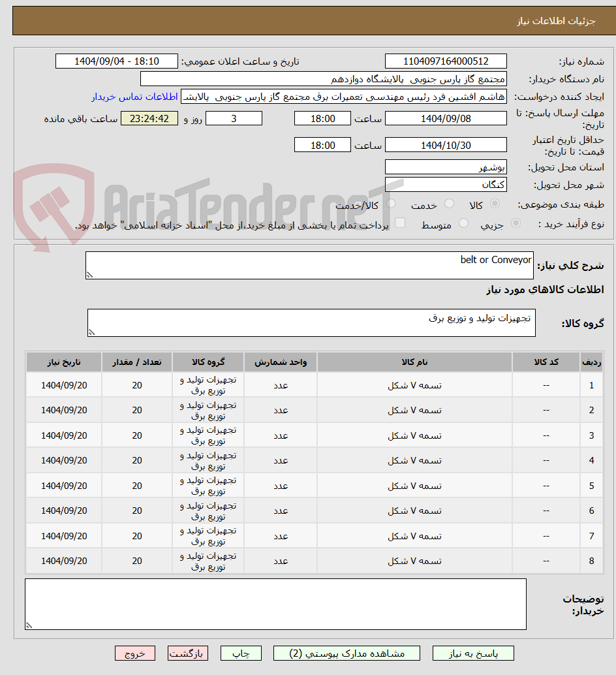This screenshot has width=616, height=675.
Task: Click the خروج exit button
Action: [135, 653]
